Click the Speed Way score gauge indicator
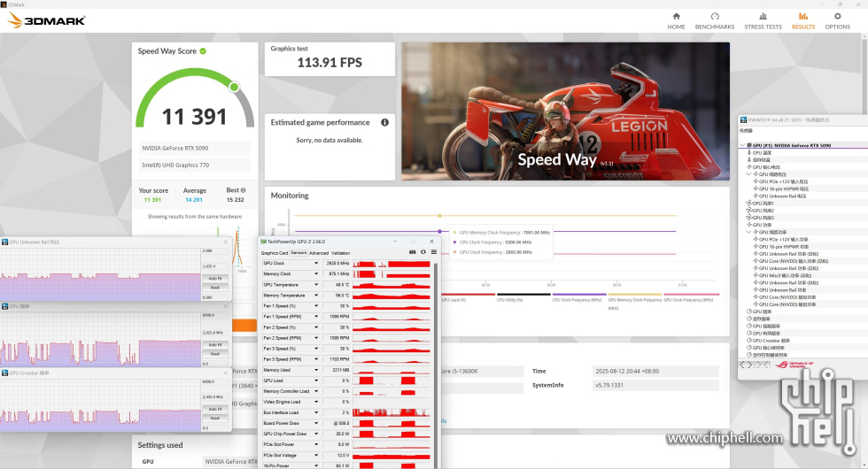Image resolution: width=868 pixels, height=469 pixels. click(x=234, y=87)
